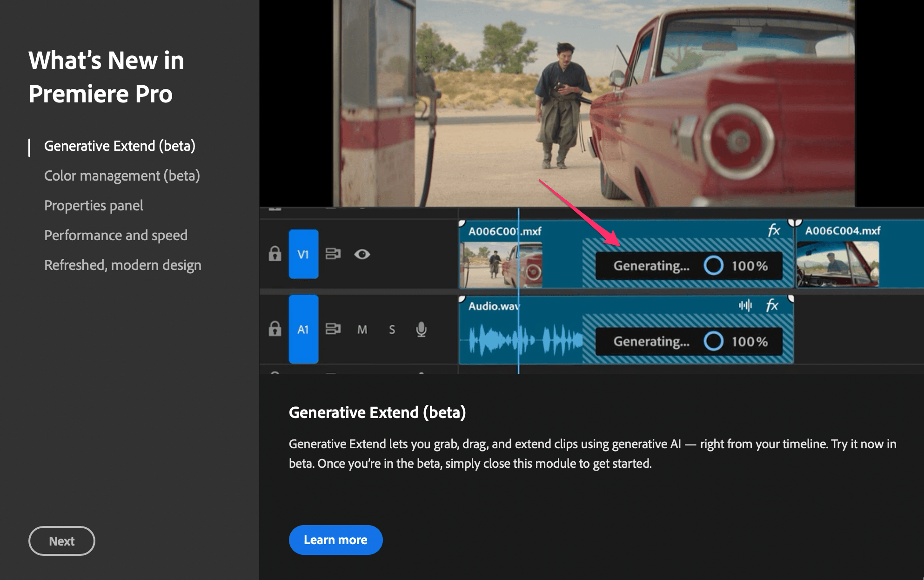Go to Properties panel section
Viewport: 924px width, 580px height.
click(x=94, y=206)
